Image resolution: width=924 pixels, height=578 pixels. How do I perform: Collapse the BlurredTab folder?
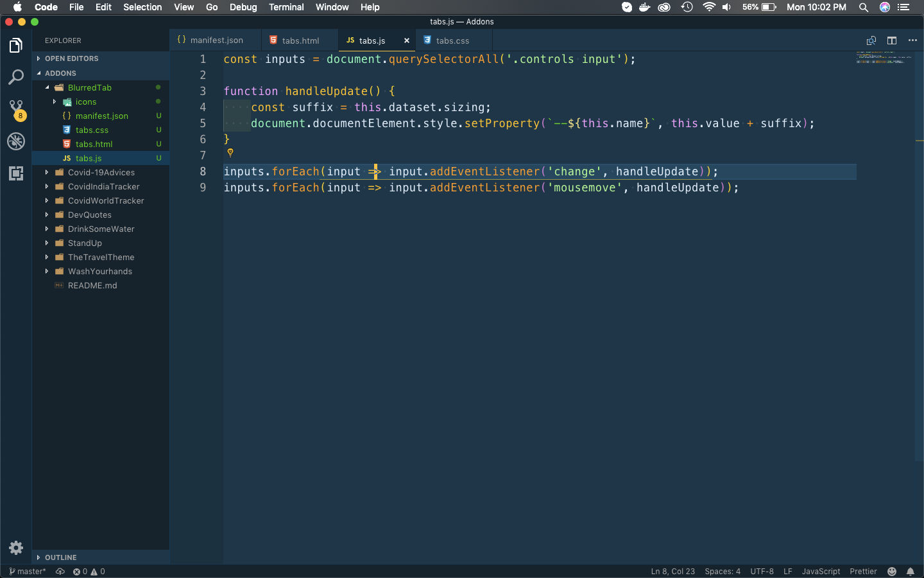[101, 87]
